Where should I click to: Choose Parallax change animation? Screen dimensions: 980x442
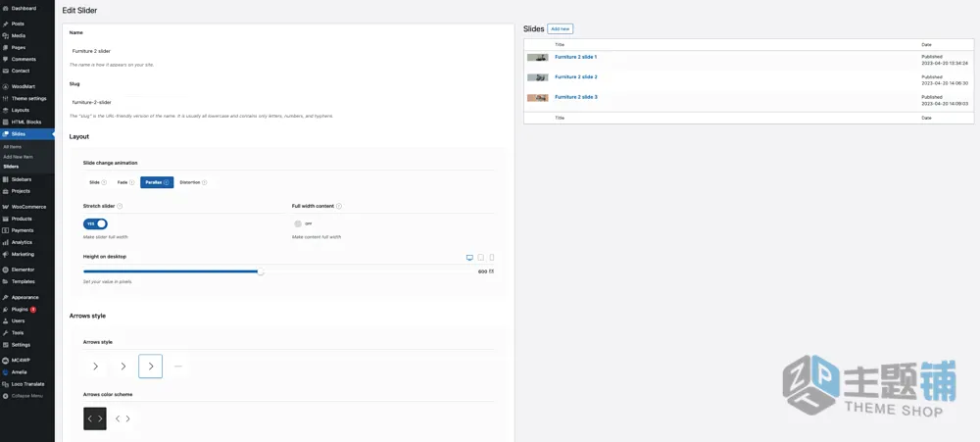click(x=157, y=182)
